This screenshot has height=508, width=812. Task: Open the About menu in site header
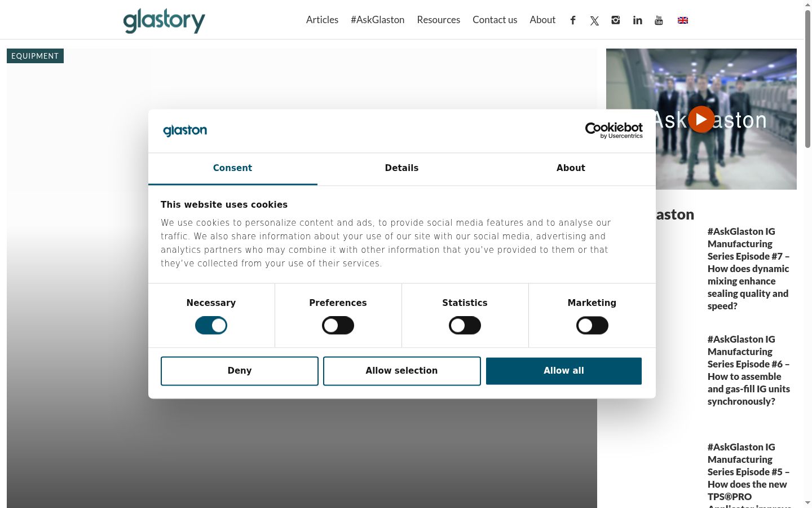tap(542, 20)
